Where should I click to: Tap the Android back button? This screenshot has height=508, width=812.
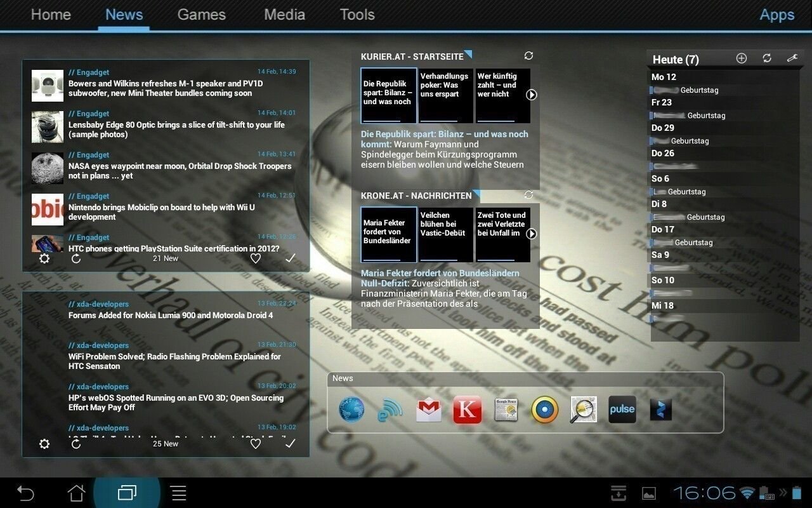pyautogui.click(x=25, y=493)
